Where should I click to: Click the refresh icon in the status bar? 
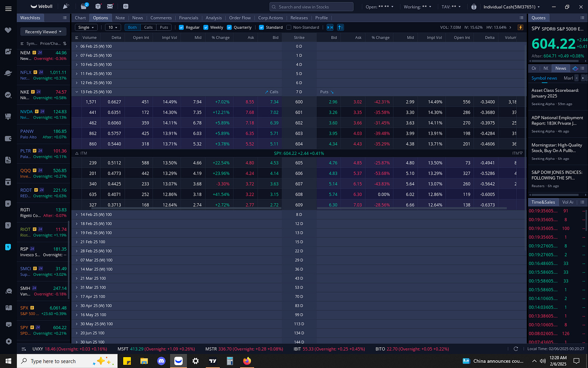click(516, 349)
